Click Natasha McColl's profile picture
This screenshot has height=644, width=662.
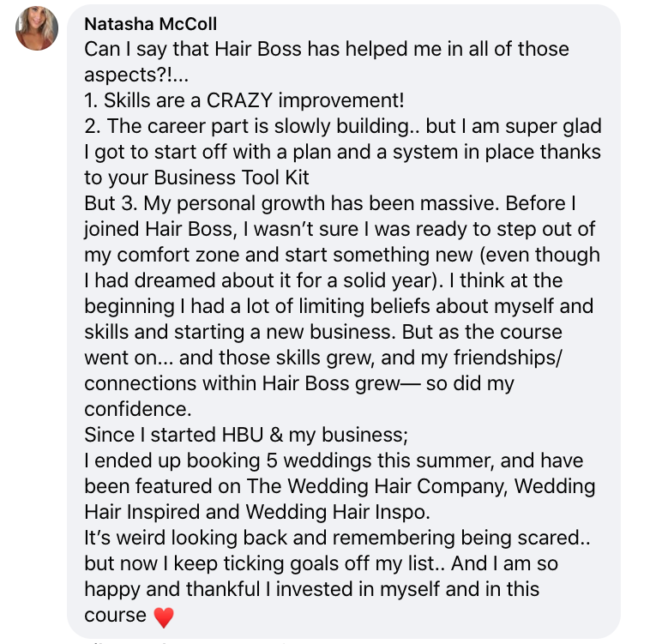(x=37, y=27)
